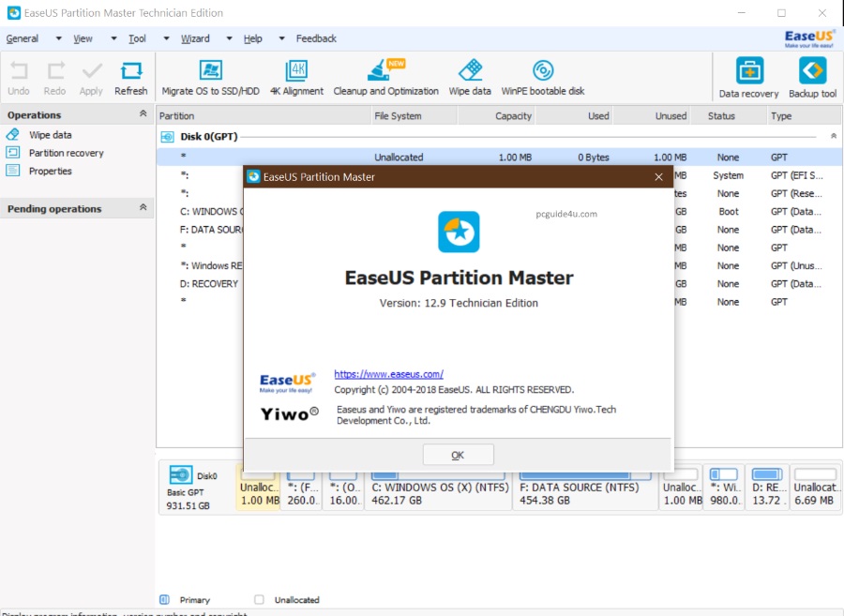Expand the View menu dropdown arrow

click(113, 38)
